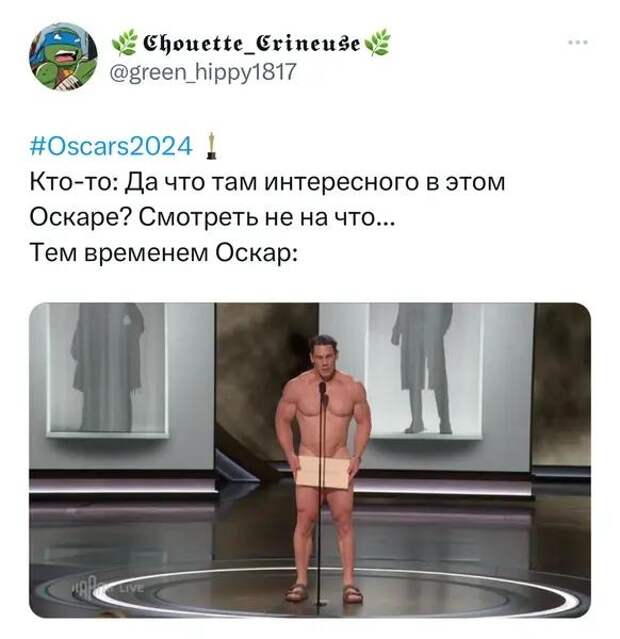The width and height of the screenshot is (620, 639).
Task: Click the Chouette_Crineuse display name
Action: tap(251, 42)
